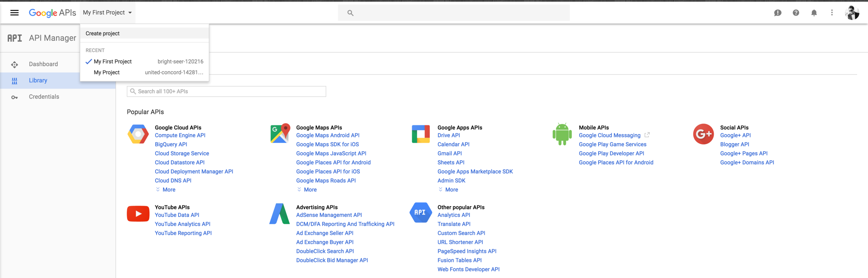Click the search magnifier in top bar
Screen dimensions: 868x278
[x=350, y=13]
